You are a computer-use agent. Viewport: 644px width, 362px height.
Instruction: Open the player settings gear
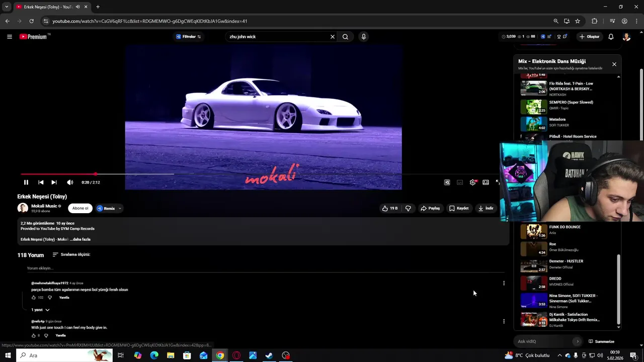[472, 183]
